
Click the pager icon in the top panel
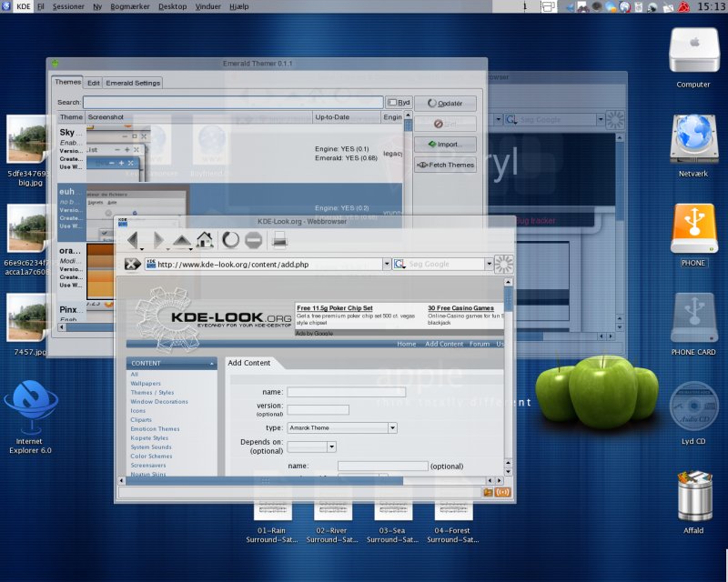[549, 6]
